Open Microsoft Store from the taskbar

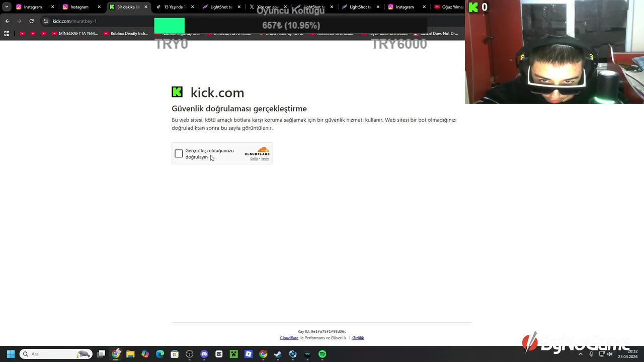(x=175, y=354)
